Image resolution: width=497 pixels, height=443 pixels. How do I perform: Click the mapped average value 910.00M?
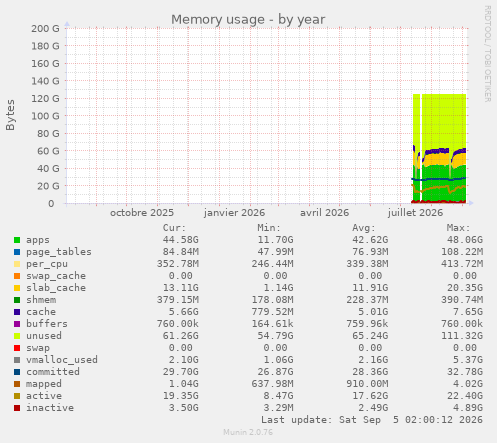coord(367,384)
